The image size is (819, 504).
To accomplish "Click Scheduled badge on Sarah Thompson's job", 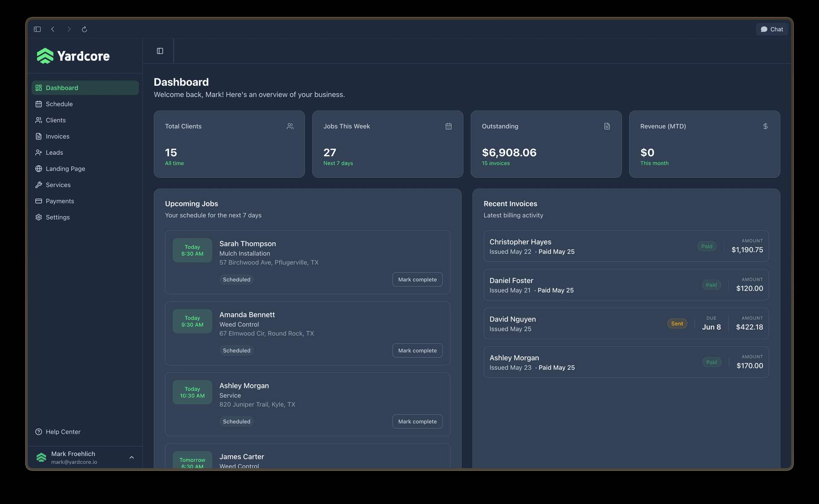I will point(237,280).
